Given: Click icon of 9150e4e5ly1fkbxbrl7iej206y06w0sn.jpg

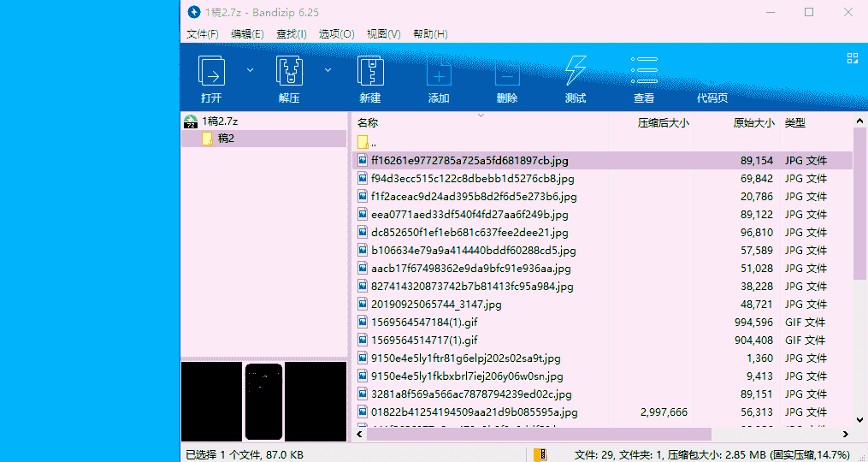Looking at the screenshot, I should tap(363, 376).
